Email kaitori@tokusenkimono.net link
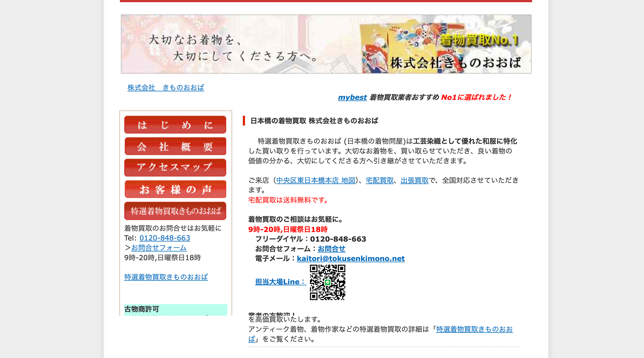644x358 pixels. tap(351, 259)
